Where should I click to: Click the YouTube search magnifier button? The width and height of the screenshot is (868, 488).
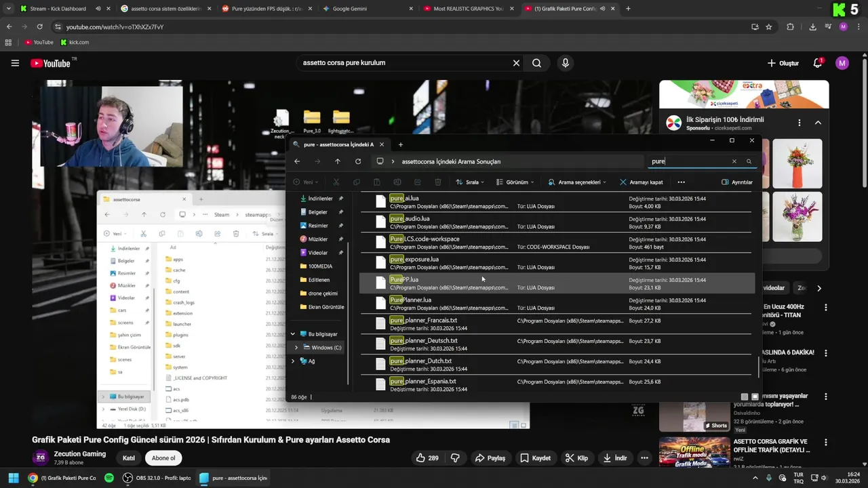[x=536, y=63]
